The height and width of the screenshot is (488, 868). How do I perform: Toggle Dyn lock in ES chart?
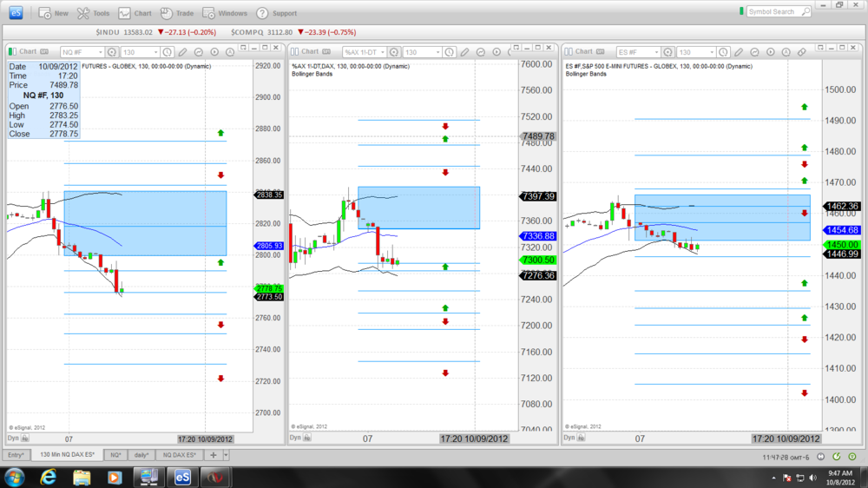pos(581,438)
